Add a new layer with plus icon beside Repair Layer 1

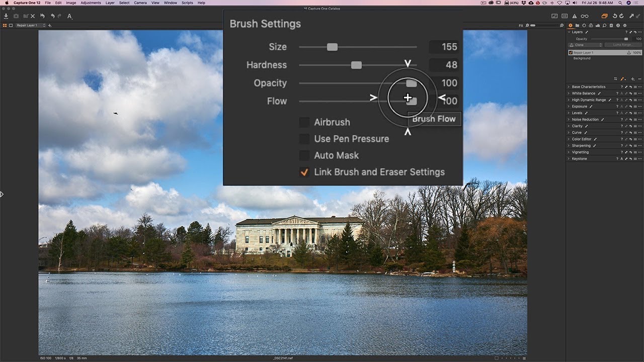click(x=49, y=25)
